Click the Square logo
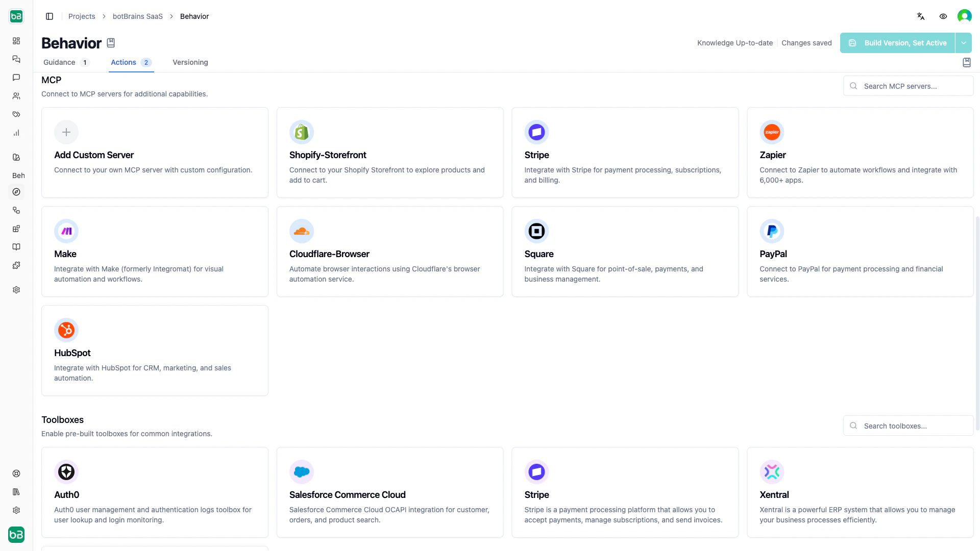 (x=536, y=231)
